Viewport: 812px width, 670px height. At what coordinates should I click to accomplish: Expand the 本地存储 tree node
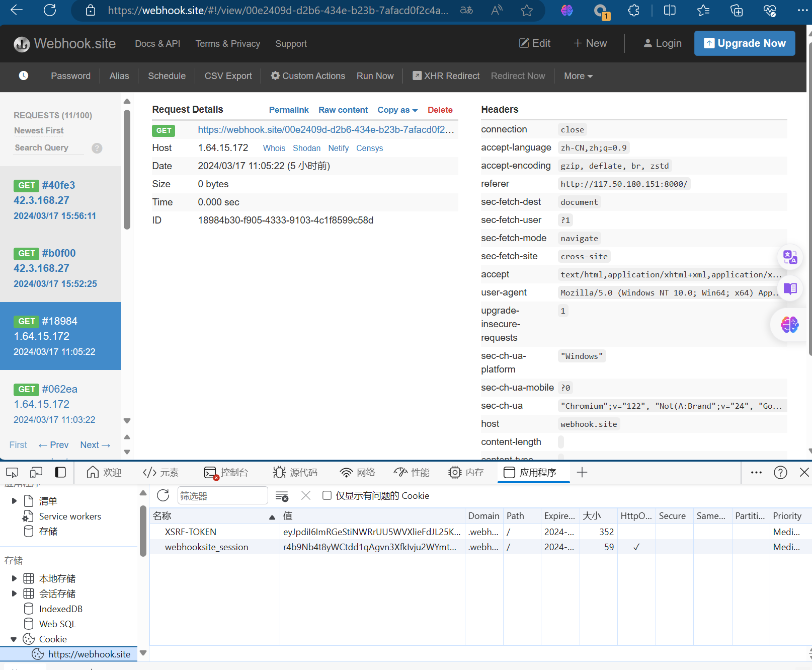[14, 578]
